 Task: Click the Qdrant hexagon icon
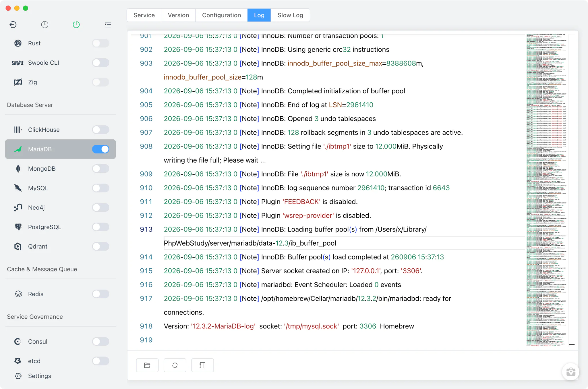18,247
